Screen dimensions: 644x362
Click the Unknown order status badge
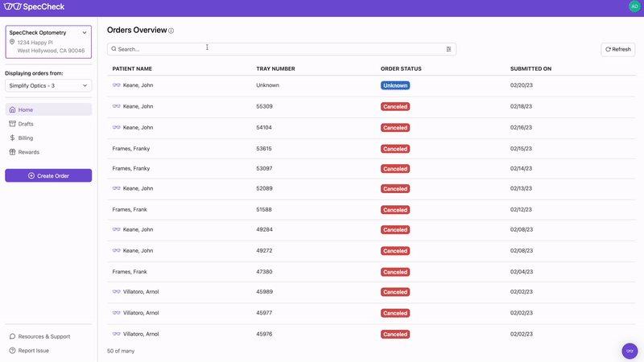tap(394, 85)
